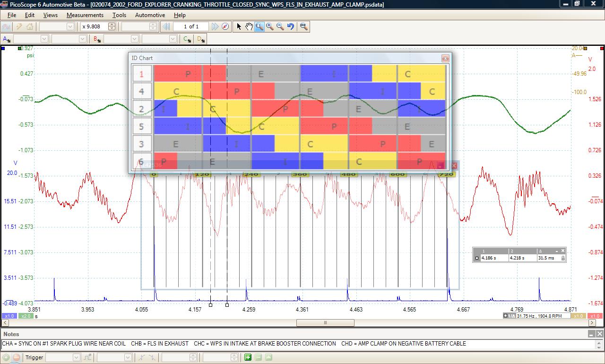605x364 pixels.
Task: Go to the next waveform buffer
Action: [x=215, y=26]
